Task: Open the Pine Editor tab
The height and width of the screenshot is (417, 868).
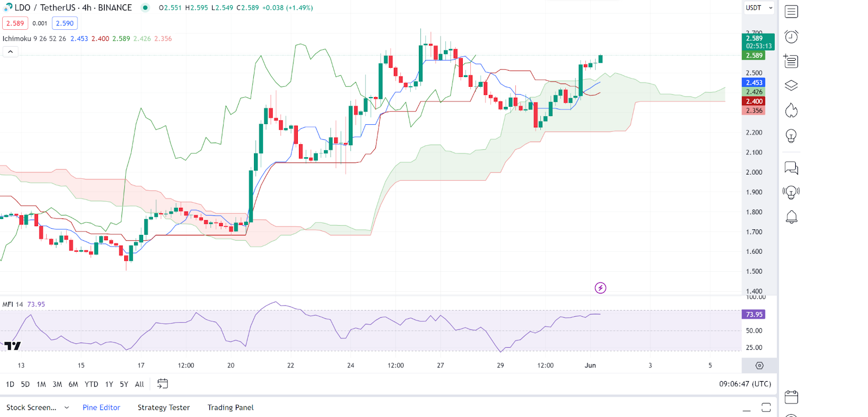Action: coord(101,408)
